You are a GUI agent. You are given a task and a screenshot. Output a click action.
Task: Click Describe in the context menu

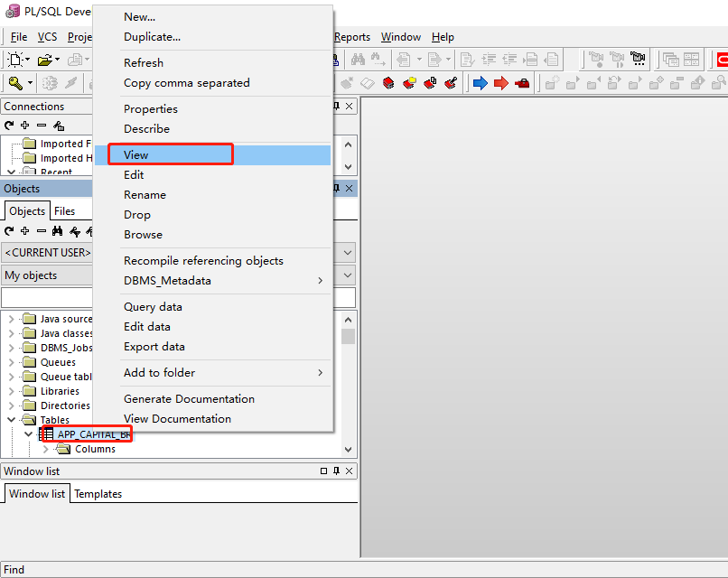(x=212, y=128)
